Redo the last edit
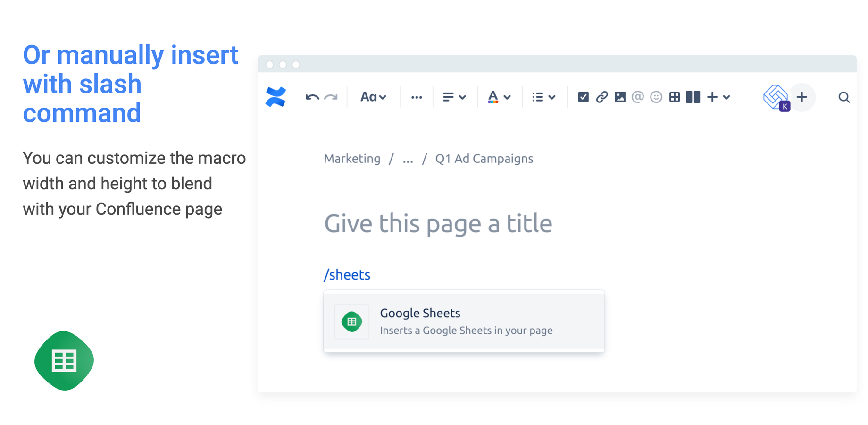Viewport: 868px width, 425px height. pyautogui.click(x=331, y=97)
